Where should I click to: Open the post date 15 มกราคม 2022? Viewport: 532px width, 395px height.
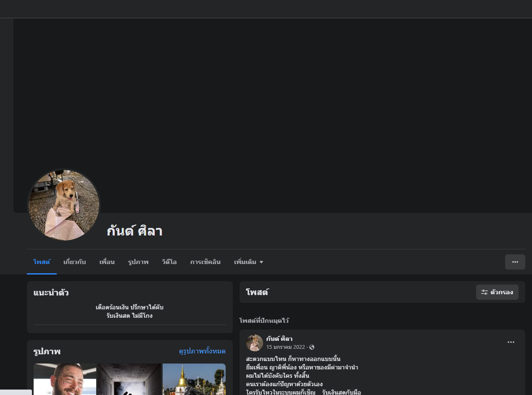[x=285, y=347]
